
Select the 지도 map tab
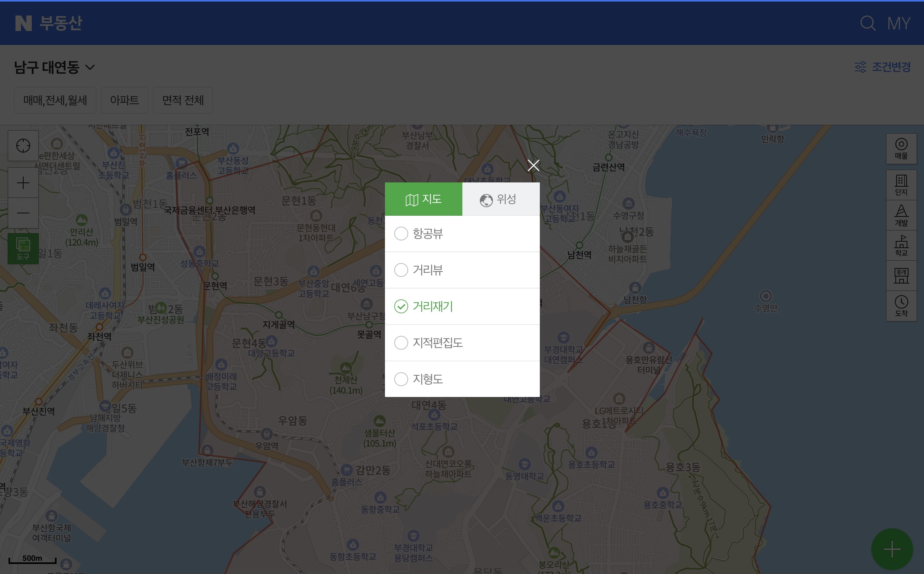[x=423, y=199]
